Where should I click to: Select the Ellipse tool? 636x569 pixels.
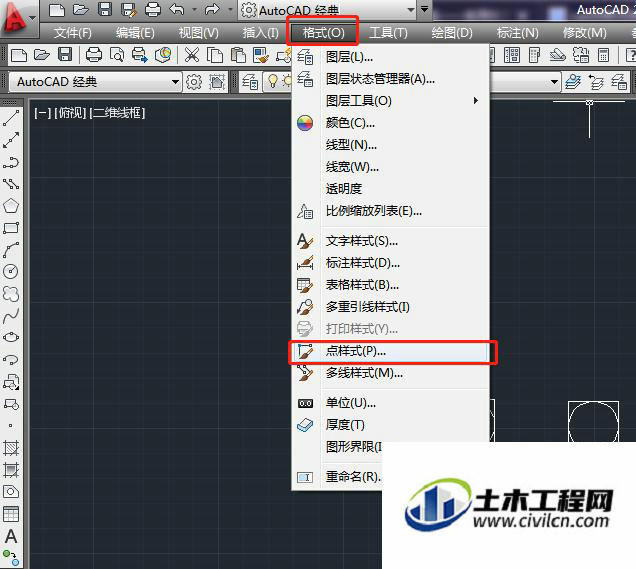click(11, 337)
